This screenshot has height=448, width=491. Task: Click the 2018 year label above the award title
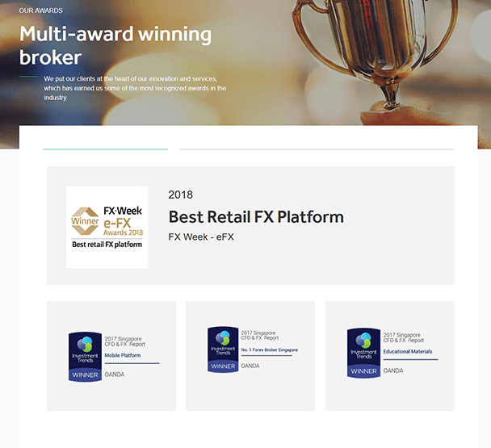[x=180, y=195]
